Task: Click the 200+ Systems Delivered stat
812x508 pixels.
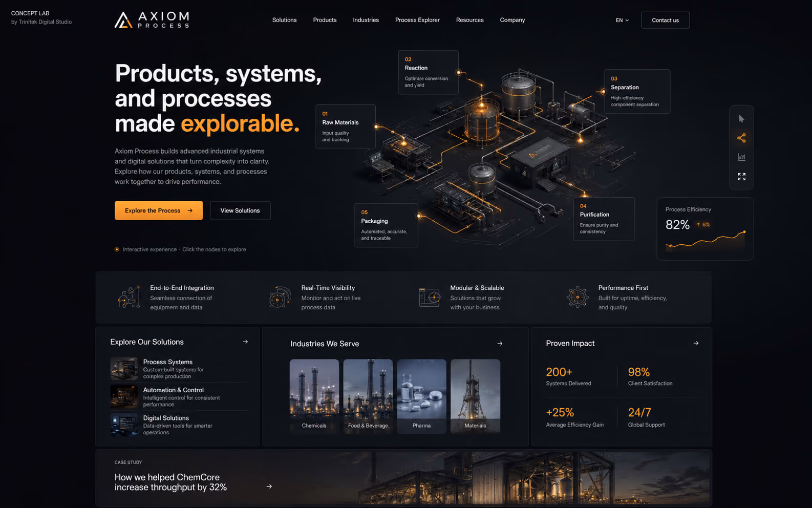Action: (568, 376)
